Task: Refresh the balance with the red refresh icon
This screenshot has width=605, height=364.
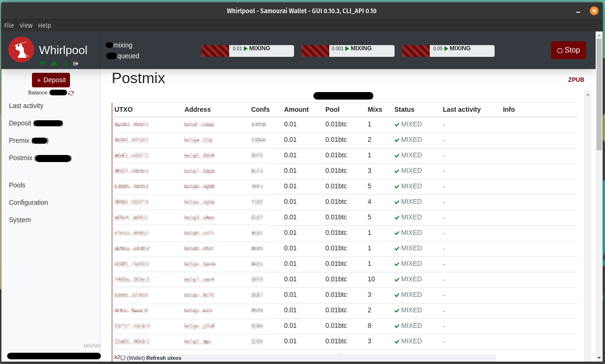Action: pos(71,93)
